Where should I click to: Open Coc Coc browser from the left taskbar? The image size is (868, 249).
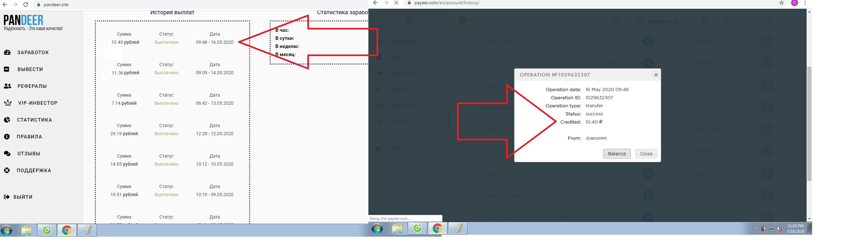pos(46,231)
